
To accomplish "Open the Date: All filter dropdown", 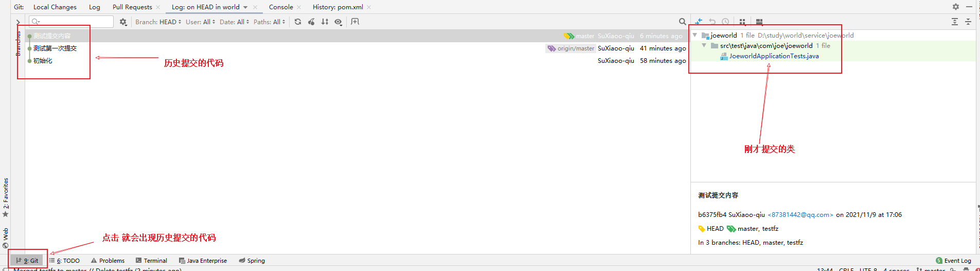I will pyautogui.click(x=234, y=22).
